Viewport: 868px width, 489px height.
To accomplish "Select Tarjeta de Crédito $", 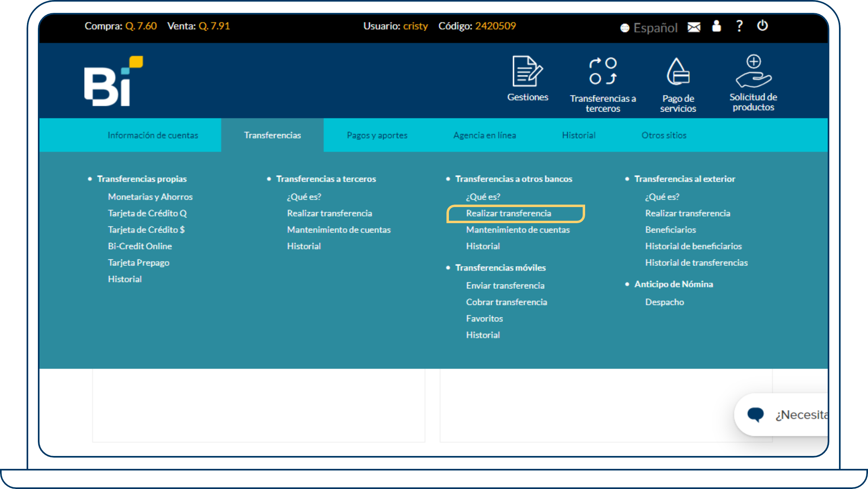I will tap(146, 230).
